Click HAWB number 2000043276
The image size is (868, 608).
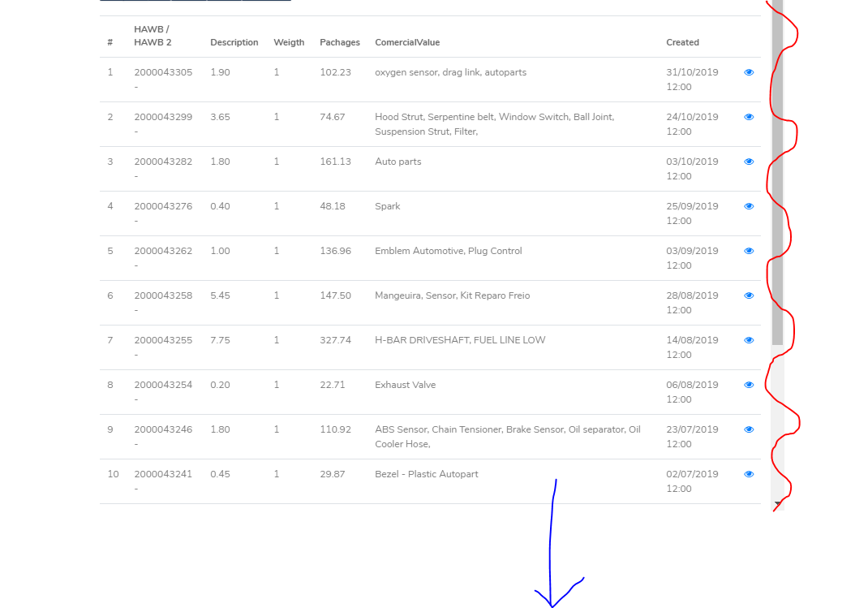coord(163,206)
